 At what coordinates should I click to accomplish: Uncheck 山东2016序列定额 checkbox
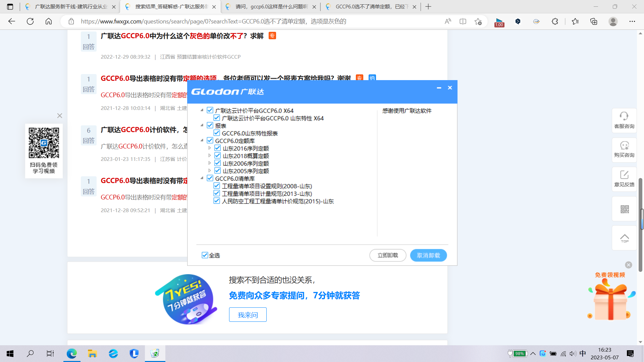tap(217, 148)
